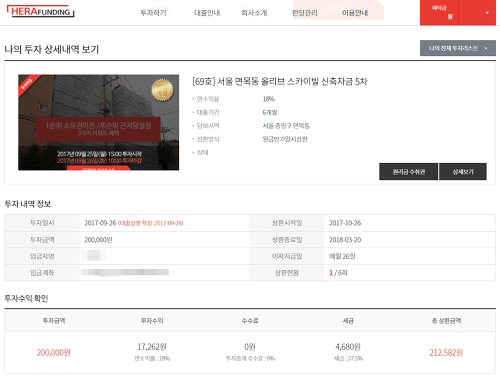500x377 pixels.
Task: Click the 원리금 수취권 button
Action: point(408,172)
